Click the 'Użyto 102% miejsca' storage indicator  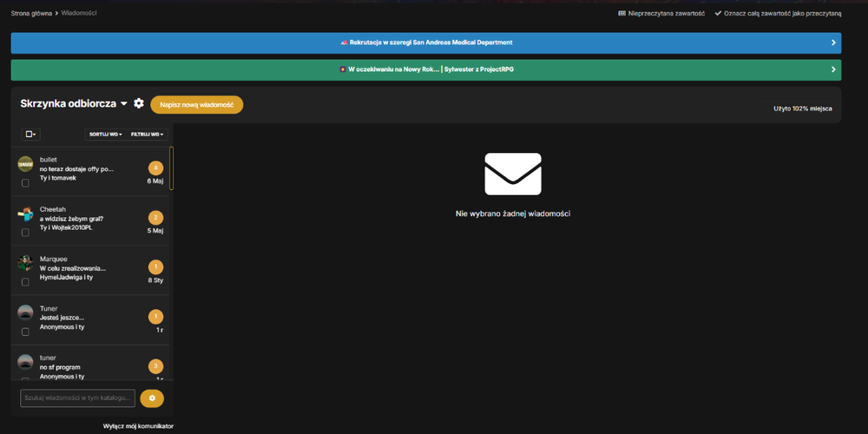pyautogui.click(x=803, y=108)
